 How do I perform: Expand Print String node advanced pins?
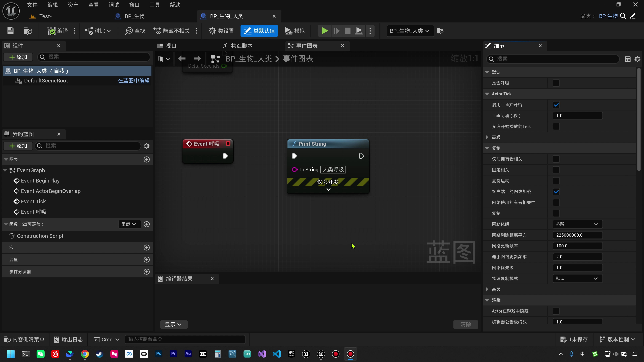pyautogui.click(x=329, y=189)
